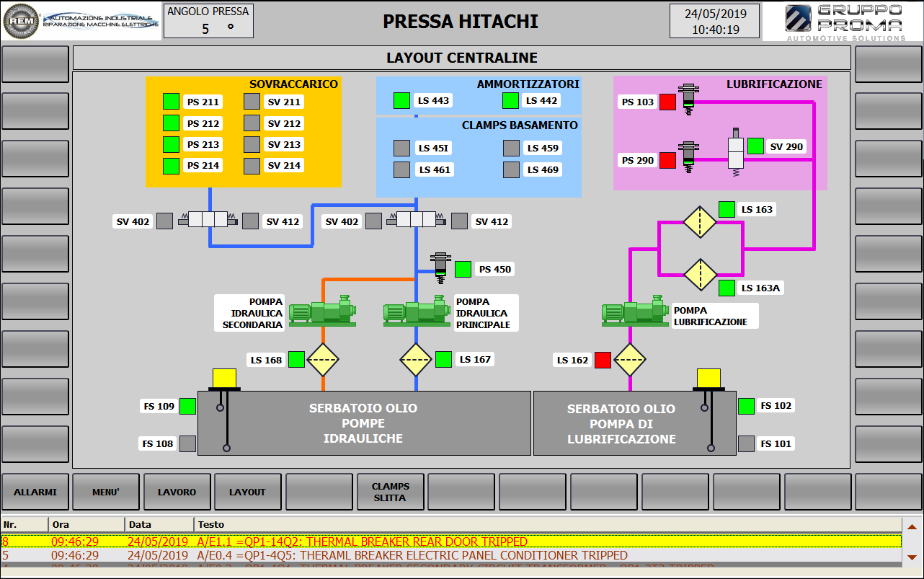Click the Pompa Idraulica Secondaria pump icon
This screenshot has height=579, width=924.
coord(322,312)
